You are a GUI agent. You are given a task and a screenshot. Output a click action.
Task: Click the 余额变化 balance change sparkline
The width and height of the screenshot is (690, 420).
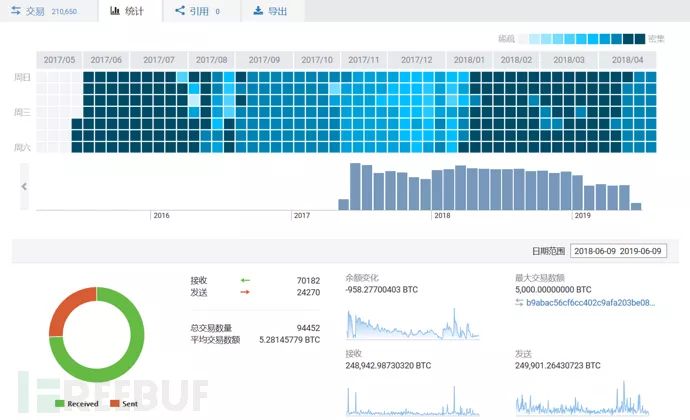(412, 324)
